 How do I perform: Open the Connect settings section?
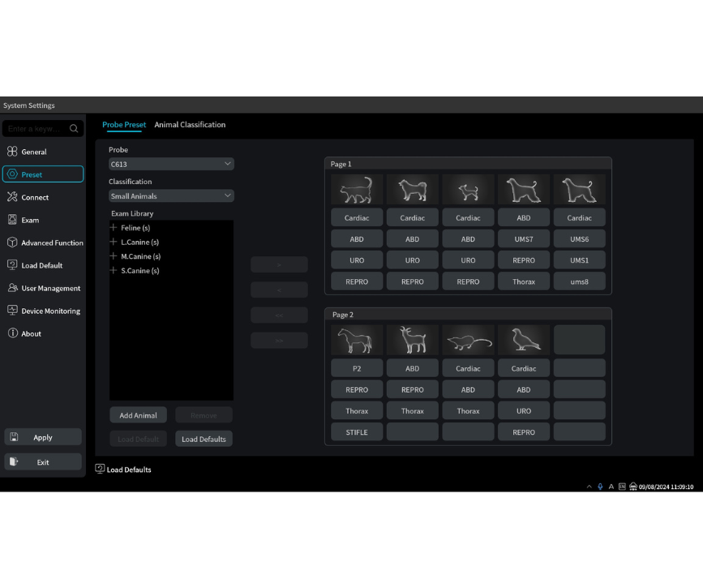(x=35, y=197)
